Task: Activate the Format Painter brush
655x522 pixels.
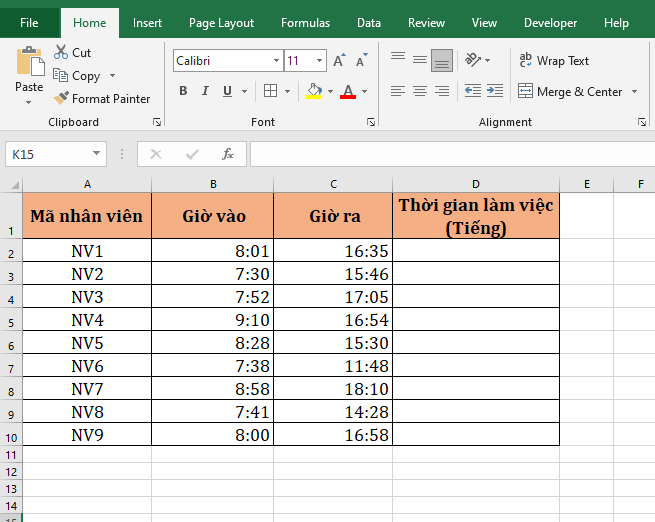Action: point(61,99)
